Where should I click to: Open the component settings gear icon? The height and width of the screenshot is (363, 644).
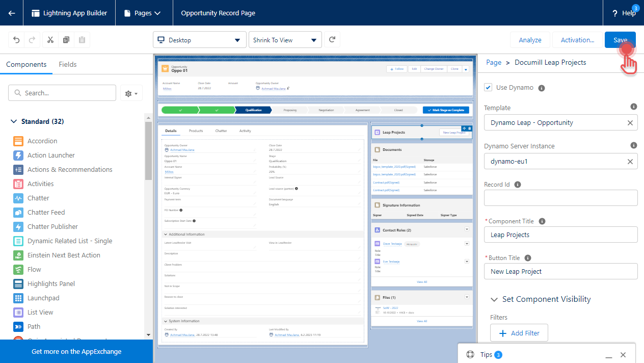click(131, 93)
